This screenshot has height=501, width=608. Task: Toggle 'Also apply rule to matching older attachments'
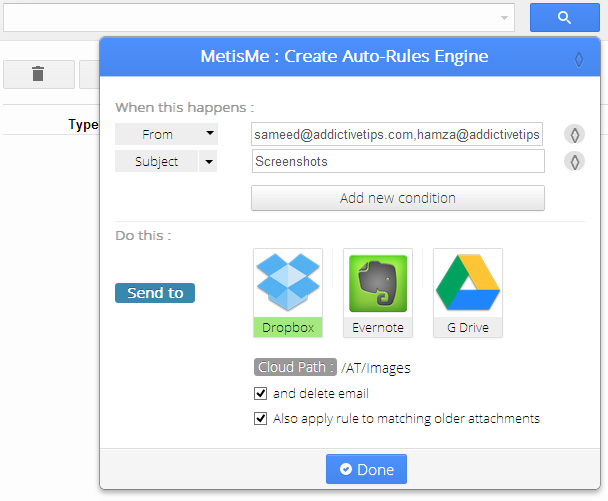tap(261, 418)
